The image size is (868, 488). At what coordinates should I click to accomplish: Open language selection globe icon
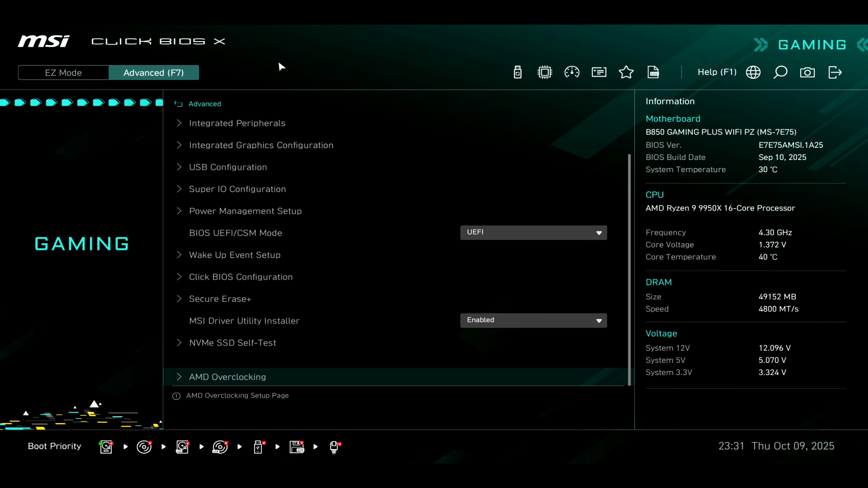[753, 72]
